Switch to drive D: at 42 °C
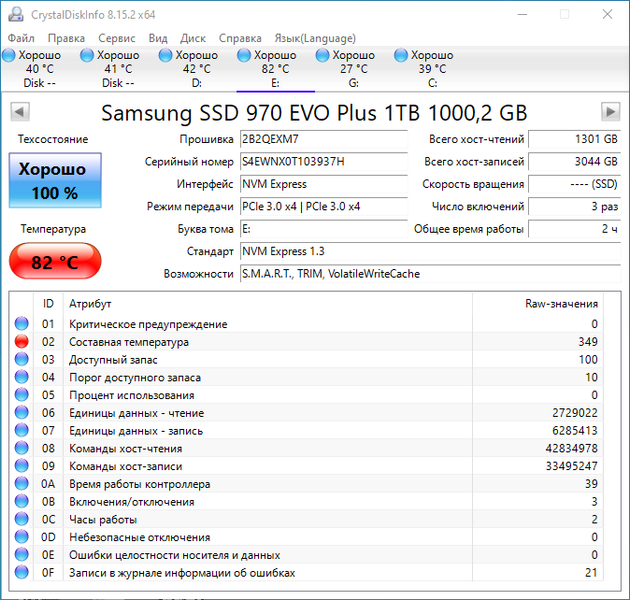 point(196,69)
